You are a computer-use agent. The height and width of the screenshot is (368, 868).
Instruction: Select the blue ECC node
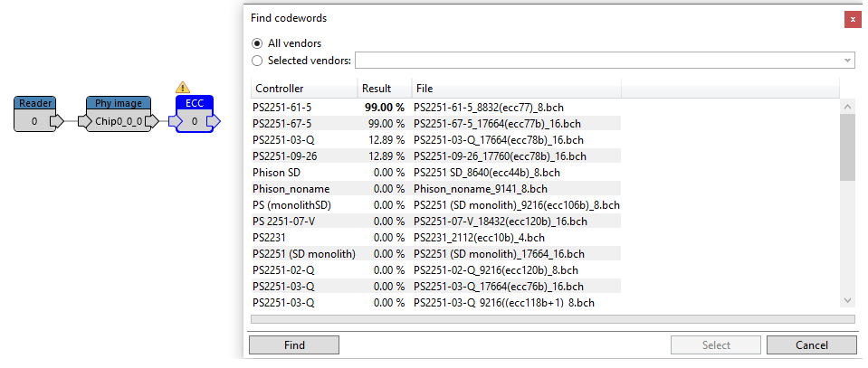click(195, 113)
